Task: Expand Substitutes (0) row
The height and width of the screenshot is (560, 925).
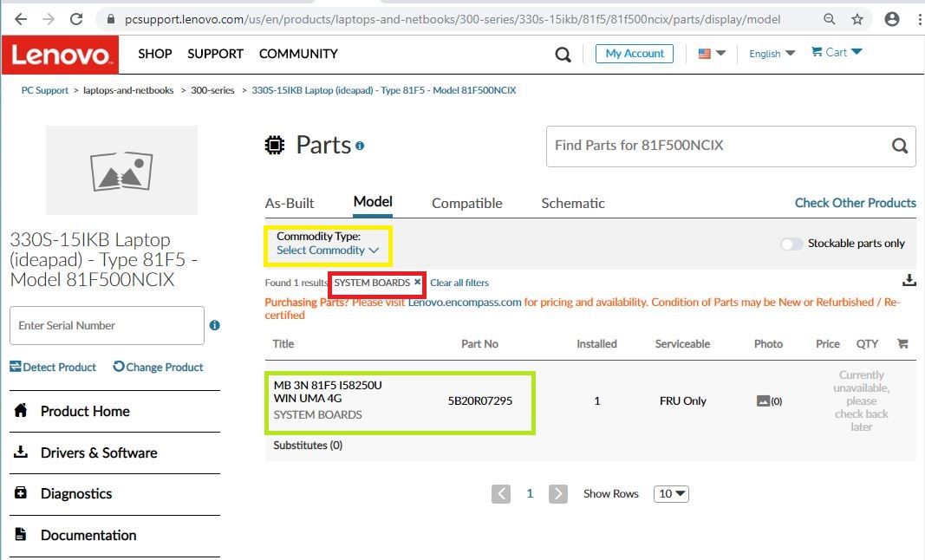Action: 308,446
